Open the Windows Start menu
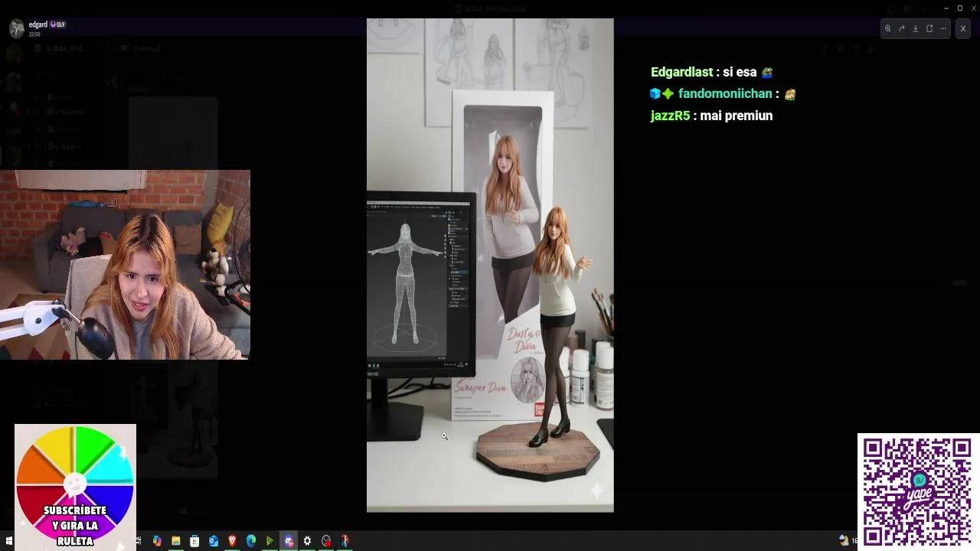This screenshot has width=980, height=551. (x=8, y=541)
